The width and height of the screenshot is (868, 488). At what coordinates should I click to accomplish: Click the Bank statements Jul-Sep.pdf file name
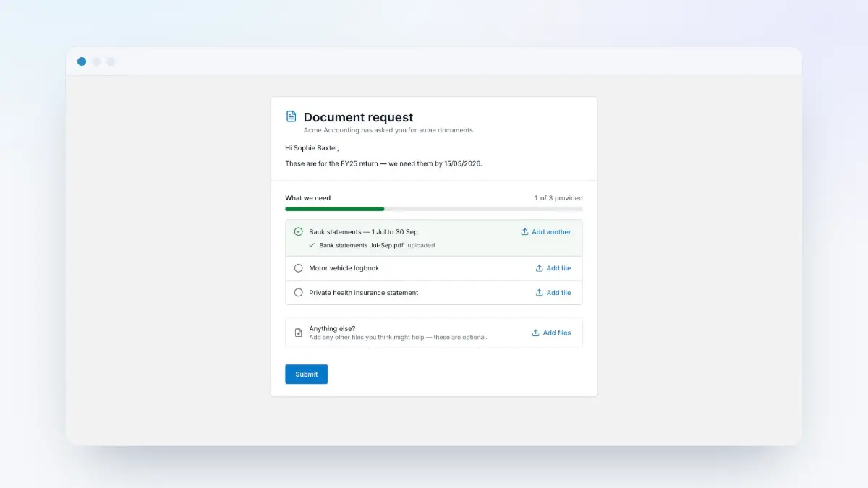(x=361, y=245)
